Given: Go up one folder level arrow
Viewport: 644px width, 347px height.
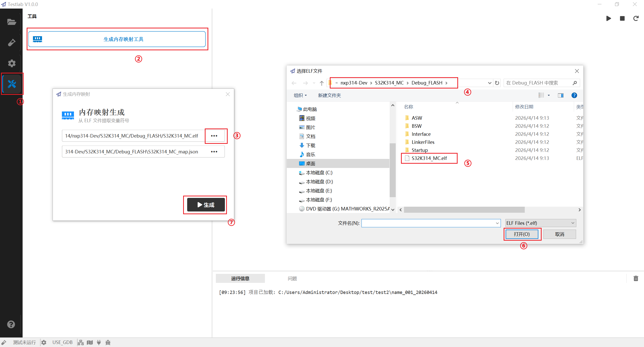Looking at the screenshot, I should 321,83.
